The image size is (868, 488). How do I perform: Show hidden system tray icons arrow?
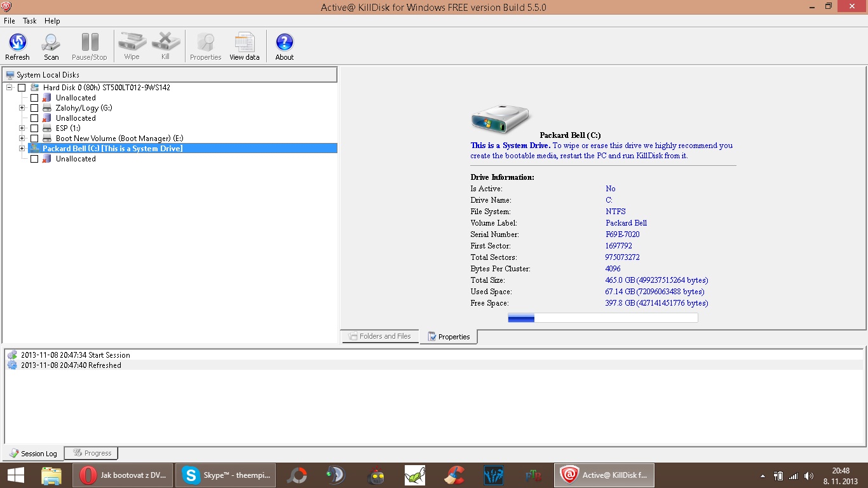coord(763,475)
